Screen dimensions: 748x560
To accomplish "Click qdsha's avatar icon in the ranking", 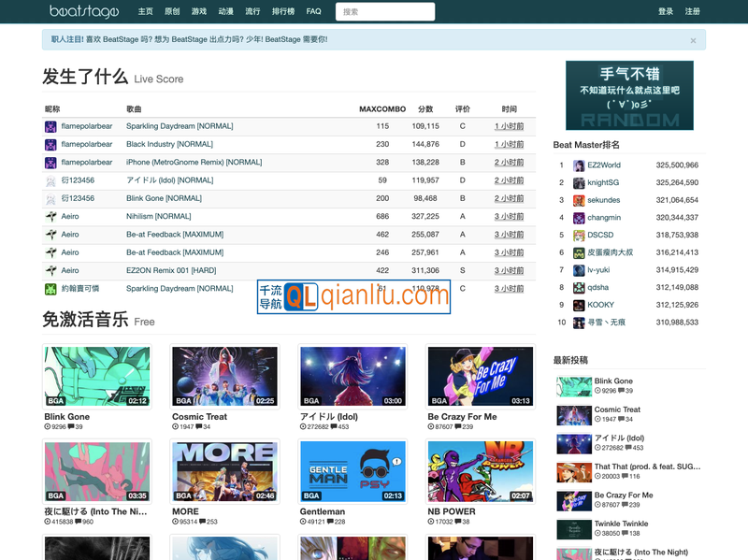I will (x=577, y=287).
